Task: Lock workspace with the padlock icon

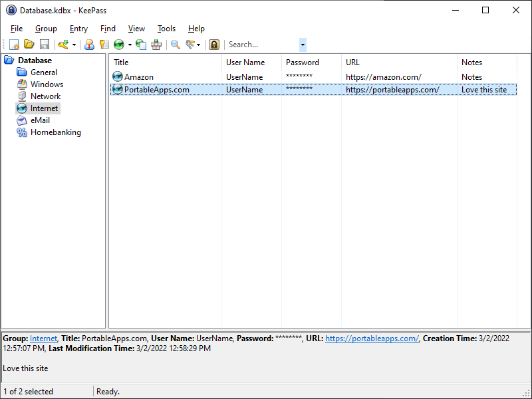Action: [213, 45]
